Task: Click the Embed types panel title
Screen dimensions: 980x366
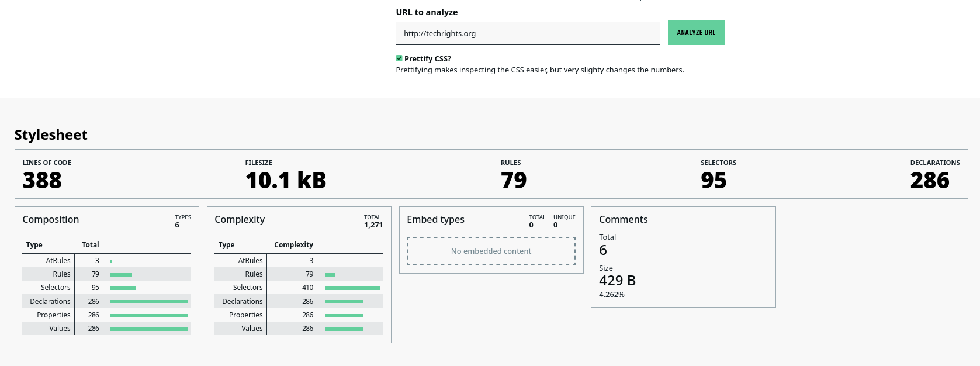Action: (x=435, y=219)
